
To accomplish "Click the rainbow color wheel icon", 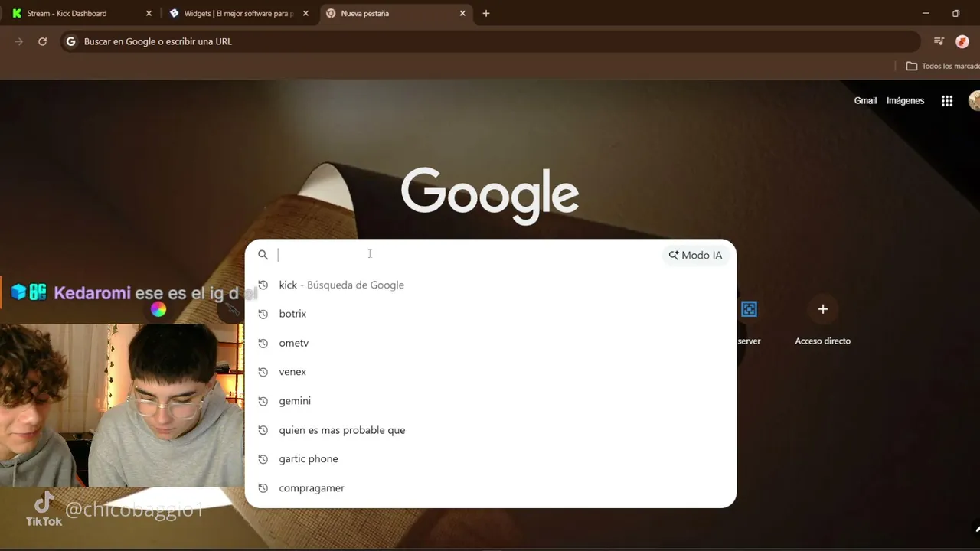I will (x=158, y=309).
